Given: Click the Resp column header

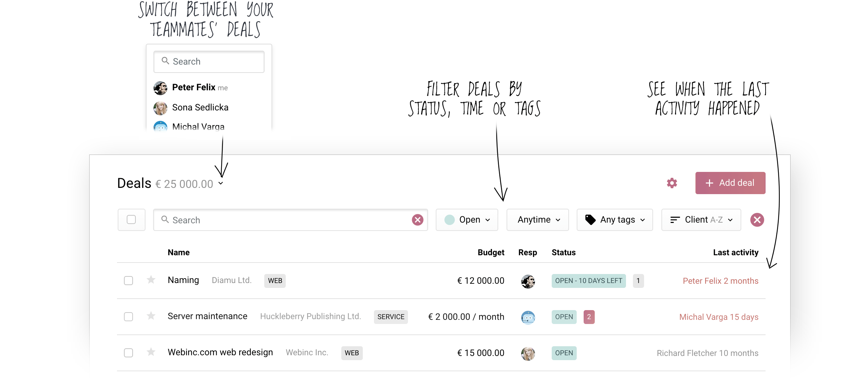Looking at the screenshot, I should (528, 252).
